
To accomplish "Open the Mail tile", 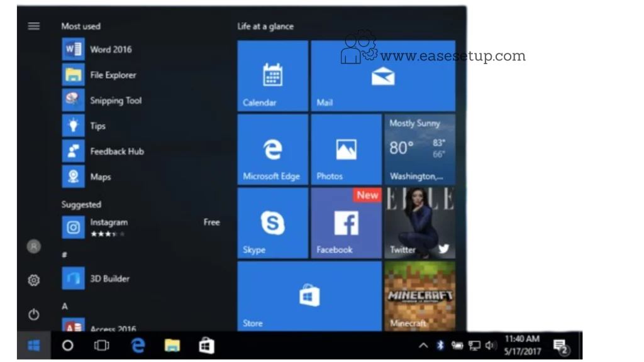I will pos(383,75).
